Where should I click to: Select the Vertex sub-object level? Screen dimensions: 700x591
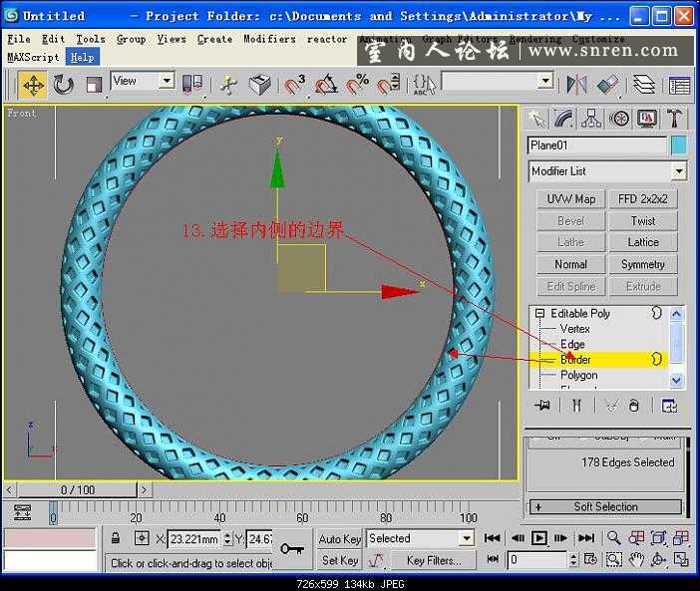pos(575,329)
